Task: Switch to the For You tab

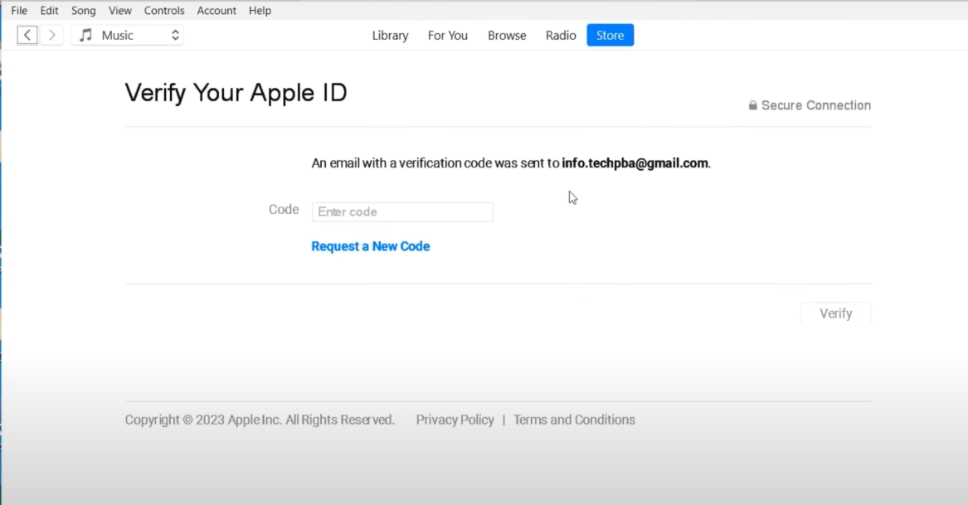Action: pyautogui.click(x=448, y=35)
